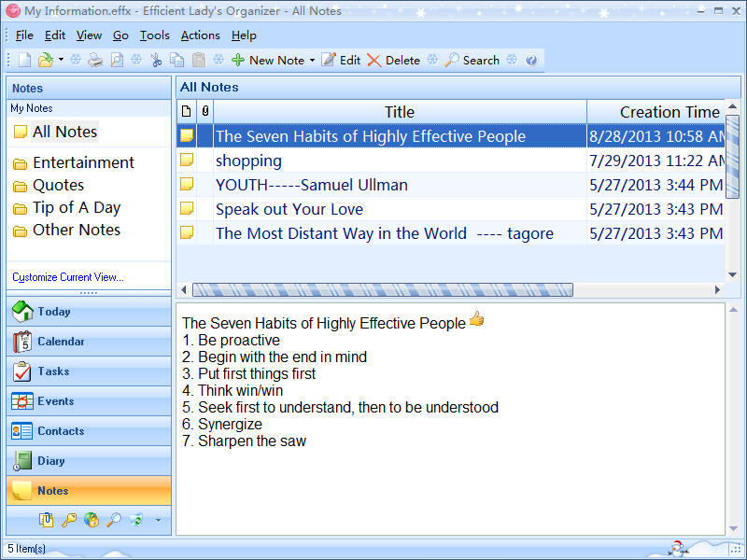
Task: Click the snowman icon in status bar
Action: point(677,549)
